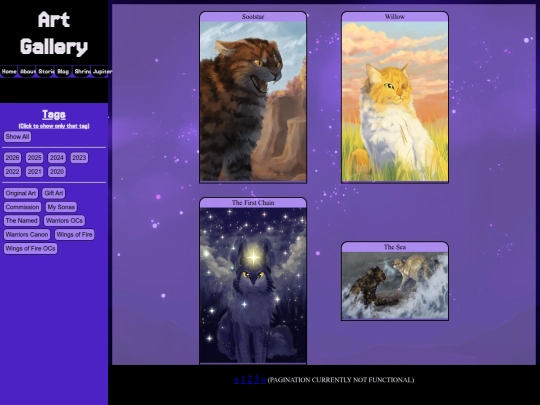
Task: Open the Sootstar artwork thumbnail
Action: tap(253, 101)
